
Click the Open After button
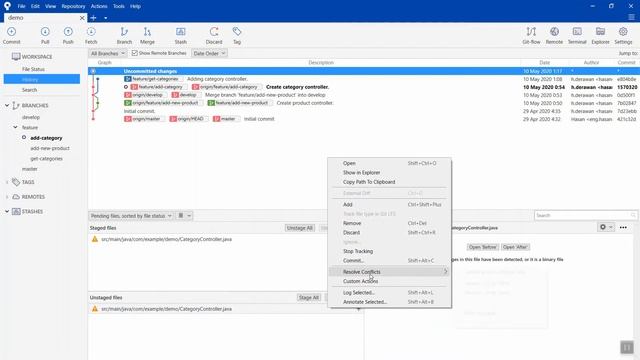click(x=515, y=247)
